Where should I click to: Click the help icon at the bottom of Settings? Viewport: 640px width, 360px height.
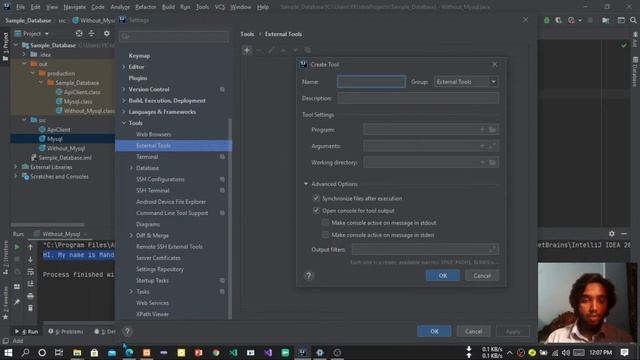coord(127,331)
